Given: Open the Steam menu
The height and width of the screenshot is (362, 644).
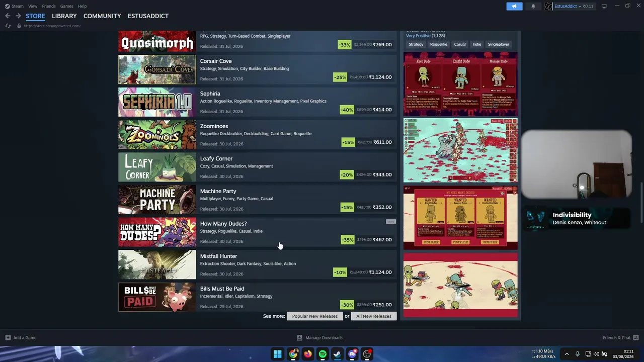Looking at the screenshot, I should click(18, 6).
